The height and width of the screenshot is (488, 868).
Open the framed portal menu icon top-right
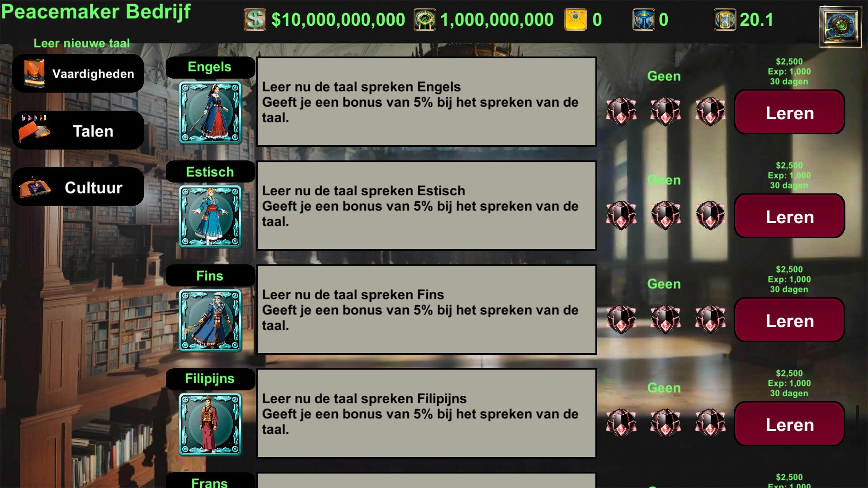pos(840,27)
